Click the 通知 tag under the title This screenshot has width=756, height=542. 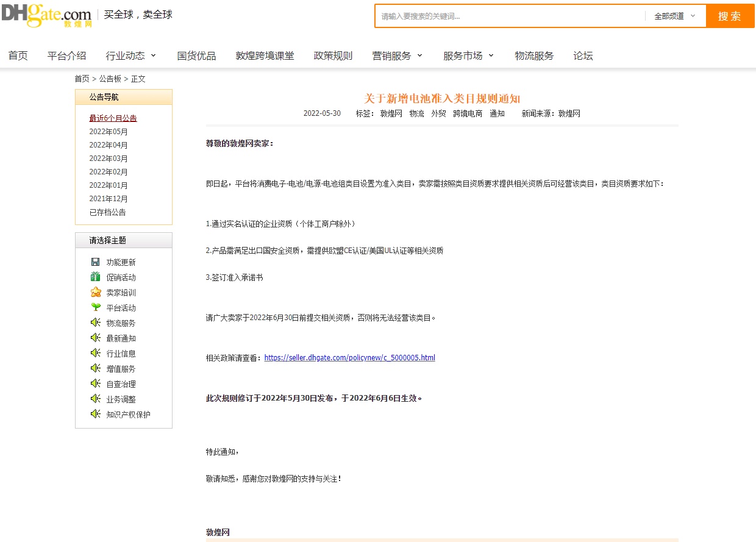(497, 113)
